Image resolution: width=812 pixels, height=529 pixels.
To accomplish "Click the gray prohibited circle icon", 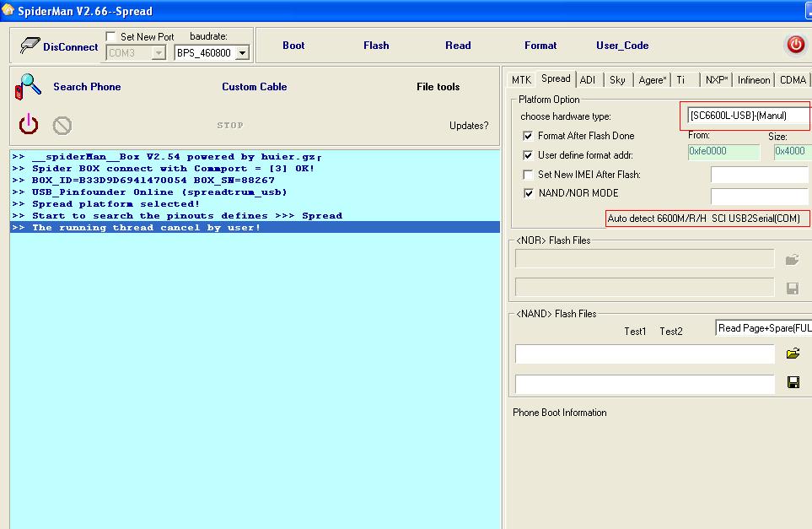I will point(62,126).
